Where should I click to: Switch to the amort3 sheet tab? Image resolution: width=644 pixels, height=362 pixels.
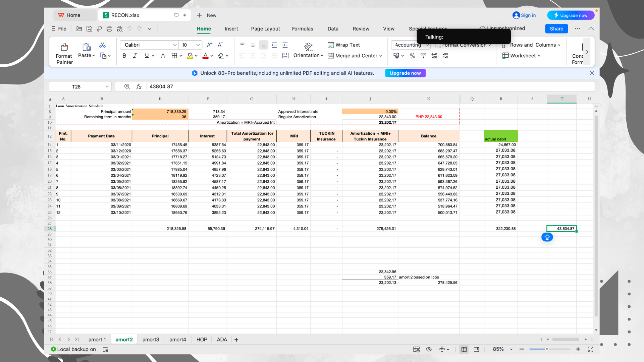tap(151, 340)
